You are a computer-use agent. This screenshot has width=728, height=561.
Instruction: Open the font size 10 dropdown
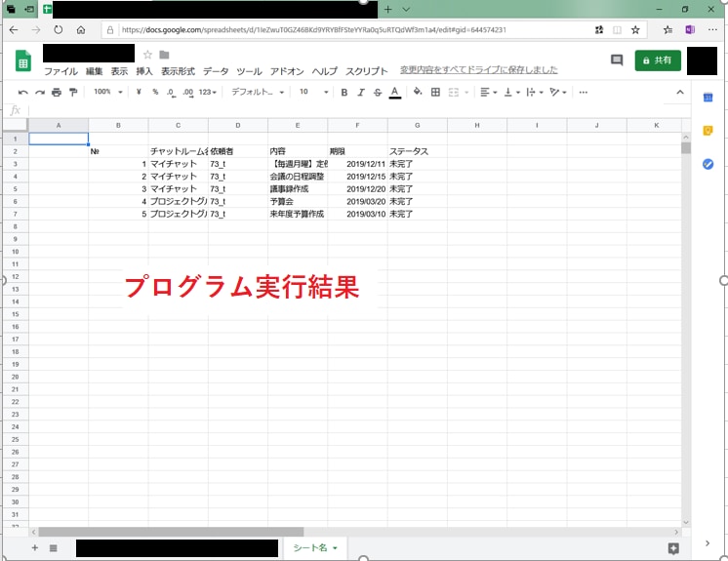313,92
